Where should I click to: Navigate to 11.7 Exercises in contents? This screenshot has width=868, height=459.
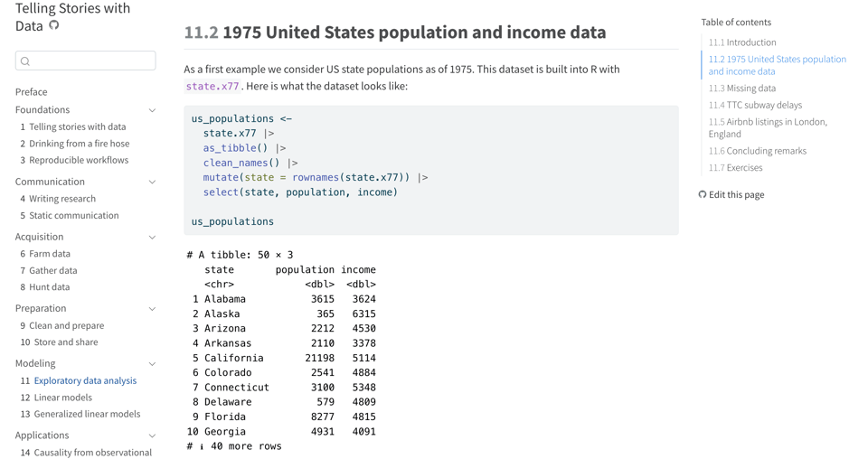[735, 168]
